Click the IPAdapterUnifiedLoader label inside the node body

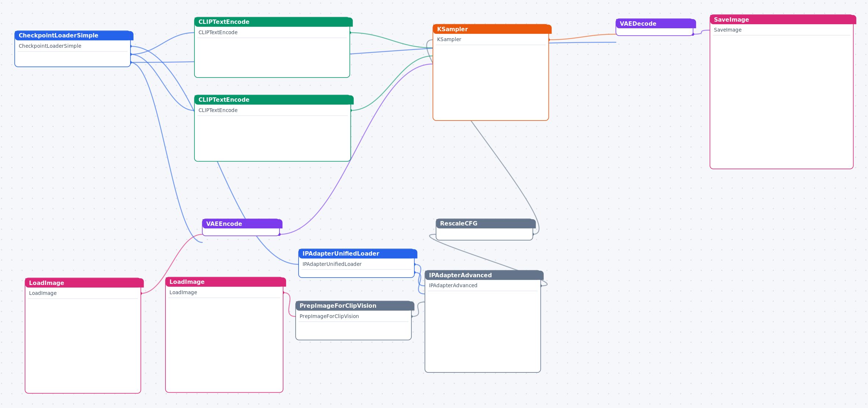[332, 264]
